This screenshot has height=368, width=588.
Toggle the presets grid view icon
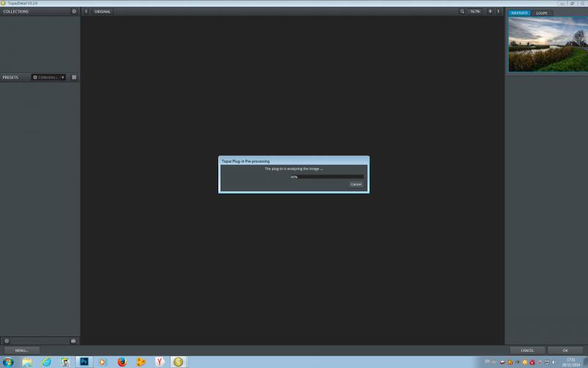coord(74,77)
